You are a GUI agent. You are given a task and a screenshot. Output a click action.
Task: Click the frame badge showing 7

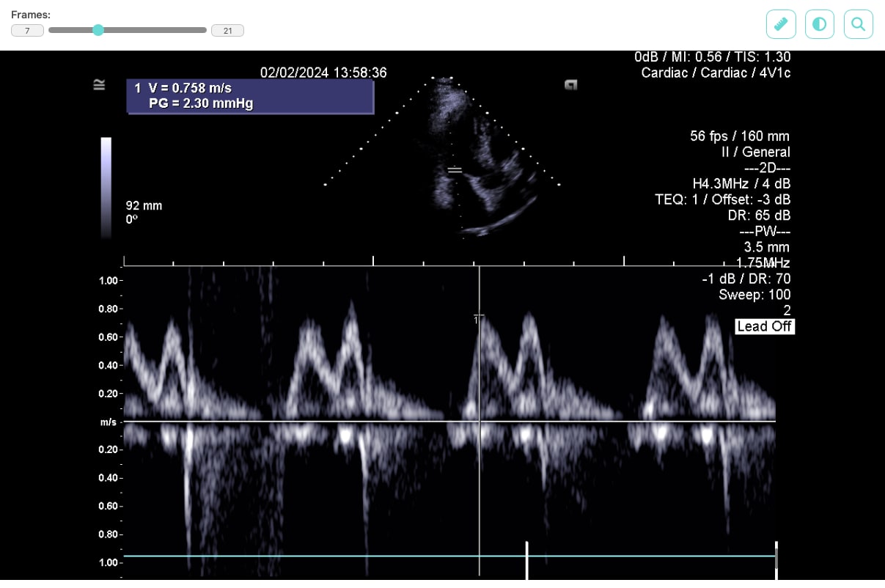click(27, 30)
